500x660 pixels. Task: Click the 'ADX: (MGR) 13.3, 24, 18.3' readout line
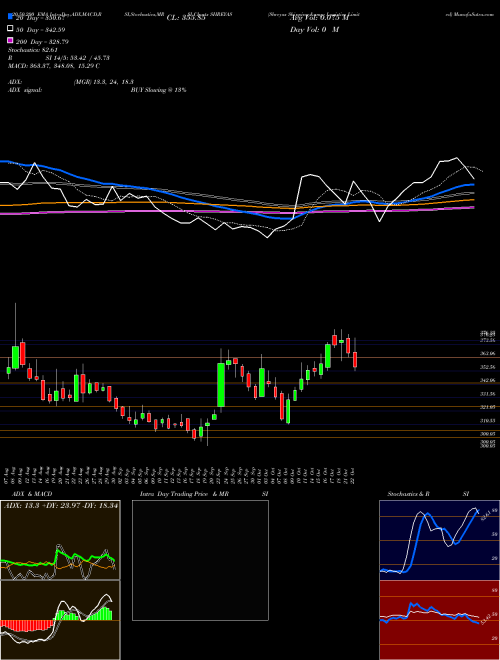(x=71, y=82)
